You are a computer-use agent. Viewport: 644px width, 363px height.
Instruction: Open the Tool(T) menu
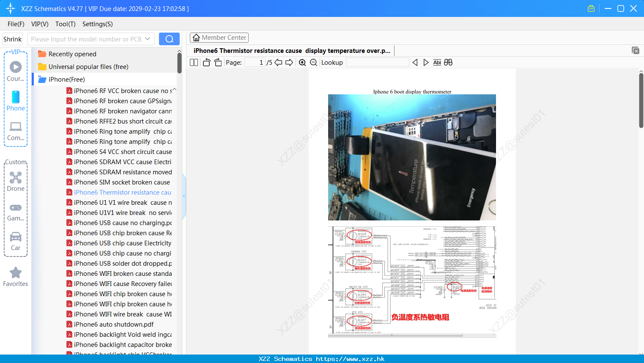click(66, 24)
